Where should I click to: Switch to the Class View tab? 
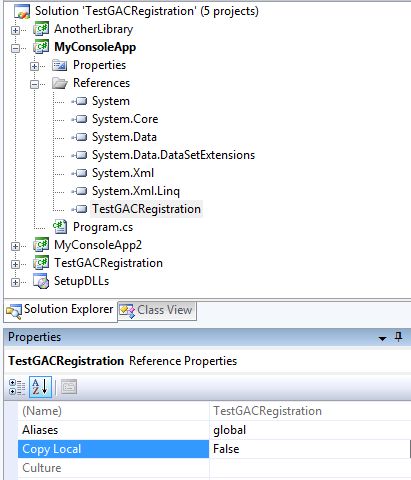pos(157,311)
